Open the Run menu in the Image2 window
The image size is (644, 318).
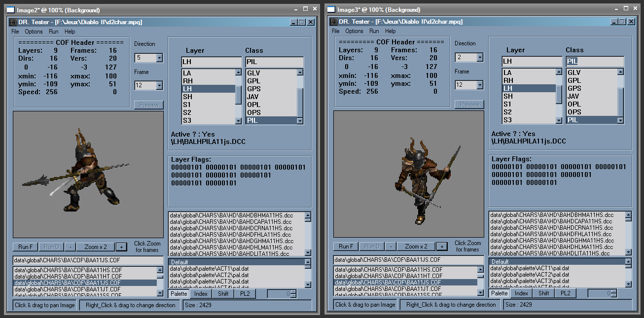tap(54, 32)
